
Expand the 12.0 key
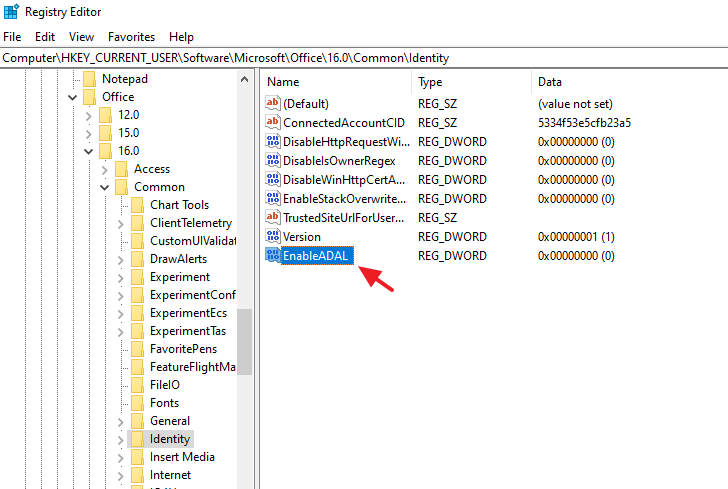(89, 116)
